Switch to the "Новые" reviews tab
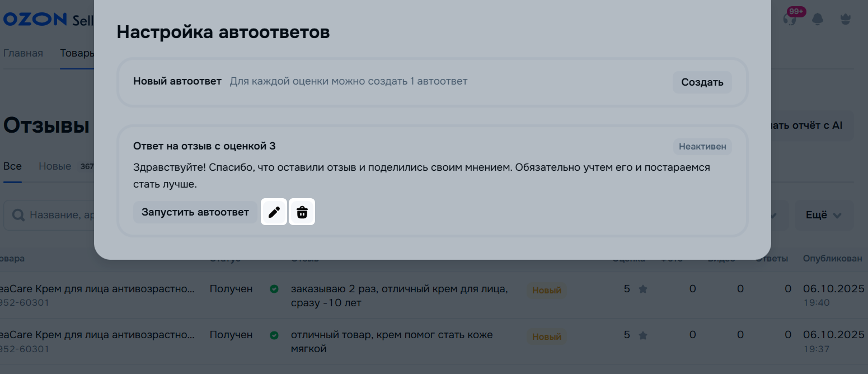The image size is (868, 374). [x=55, y=166]
